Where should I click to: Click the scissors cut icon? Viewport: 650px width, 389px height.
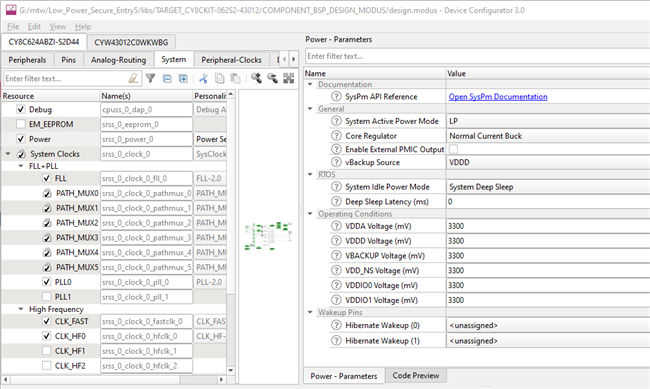click(204, 78)
